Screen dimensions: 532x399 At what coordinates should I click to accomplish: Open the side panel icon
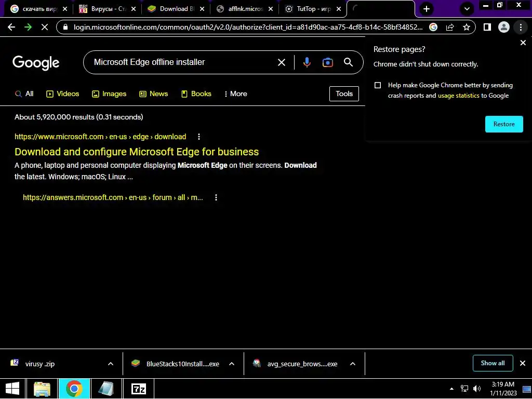click(487, 27)
